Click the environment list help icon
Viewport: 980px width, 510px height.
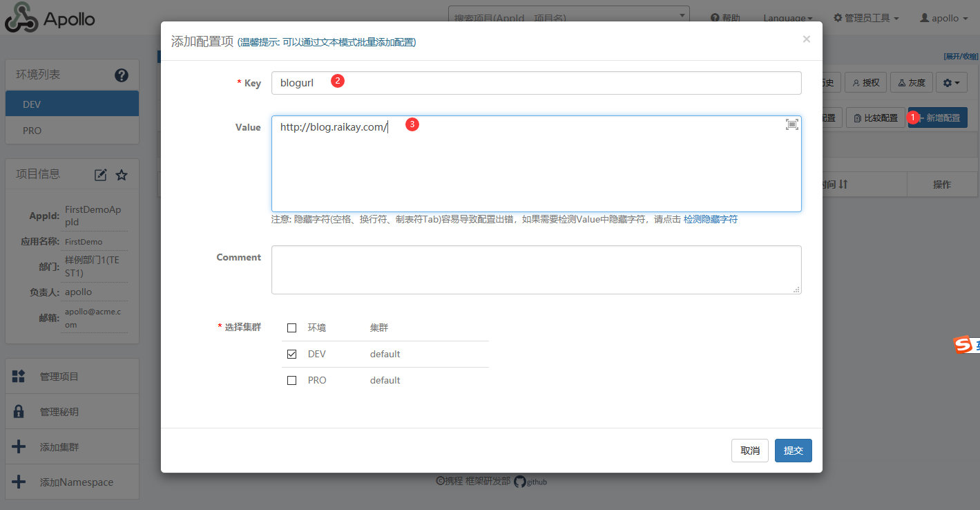122,75
